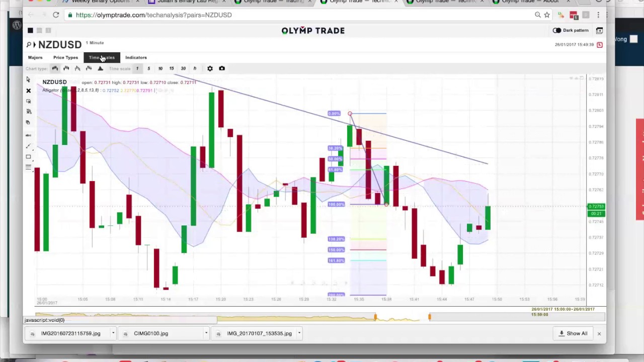Select the X delete drawing tool
Screen dimensions: 644x362
[x=28, y=90]
